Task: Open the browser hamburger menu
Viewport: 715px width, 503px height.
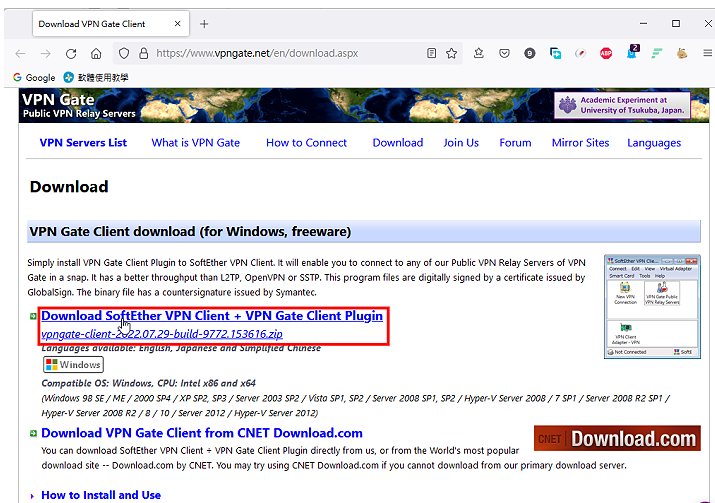Action: [707, 53]
